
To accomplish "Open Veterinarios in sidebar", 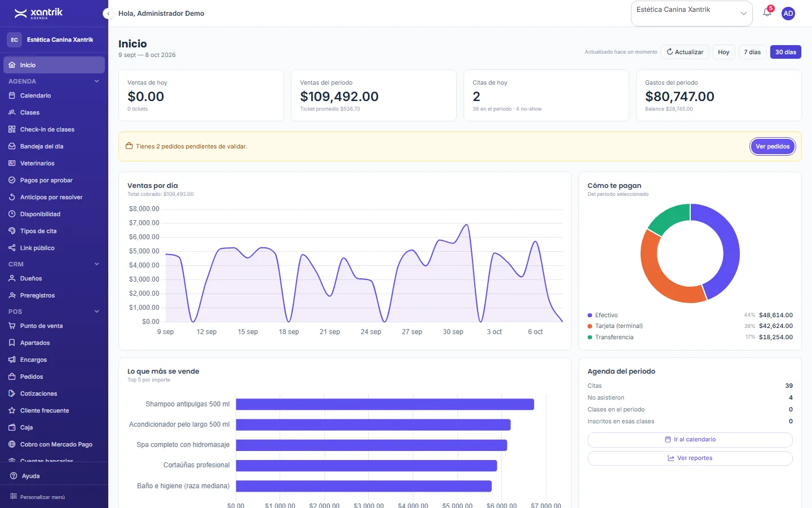I will [54, 163].
